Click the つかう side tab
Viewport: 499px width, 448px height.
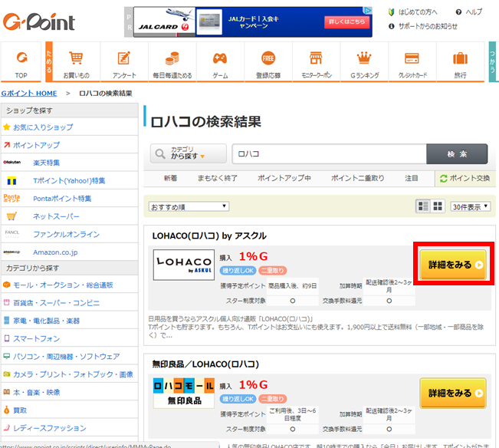point(492,62)
